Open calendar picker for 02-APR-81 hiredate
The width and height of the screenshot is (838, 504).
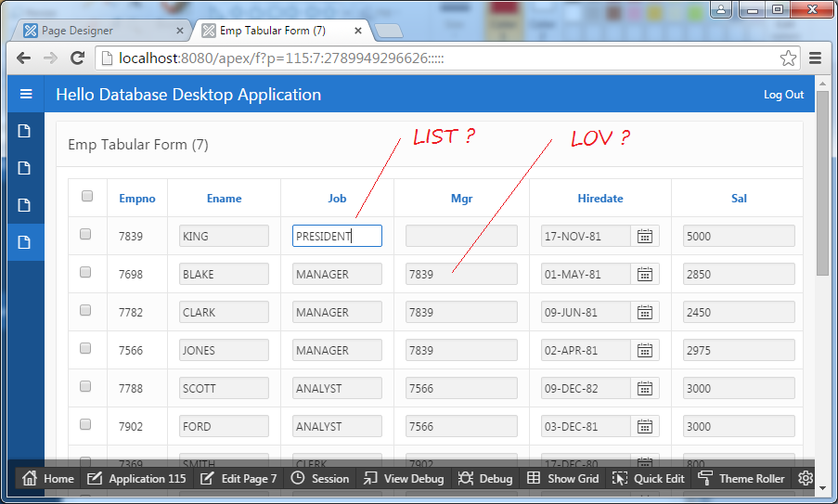tap(645, 351)
